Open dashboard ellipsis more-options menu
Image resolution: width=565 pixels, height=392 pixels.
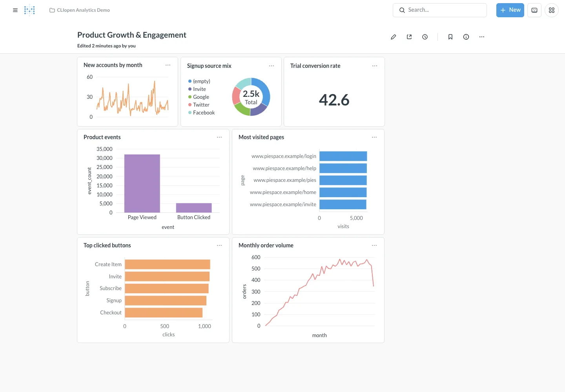(x=482, y=37)
